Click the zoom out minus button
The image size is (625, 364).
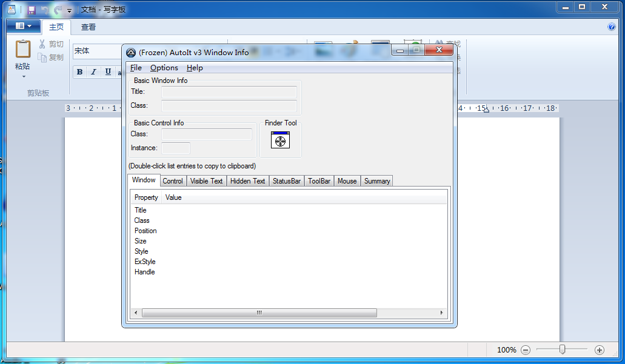526,350
